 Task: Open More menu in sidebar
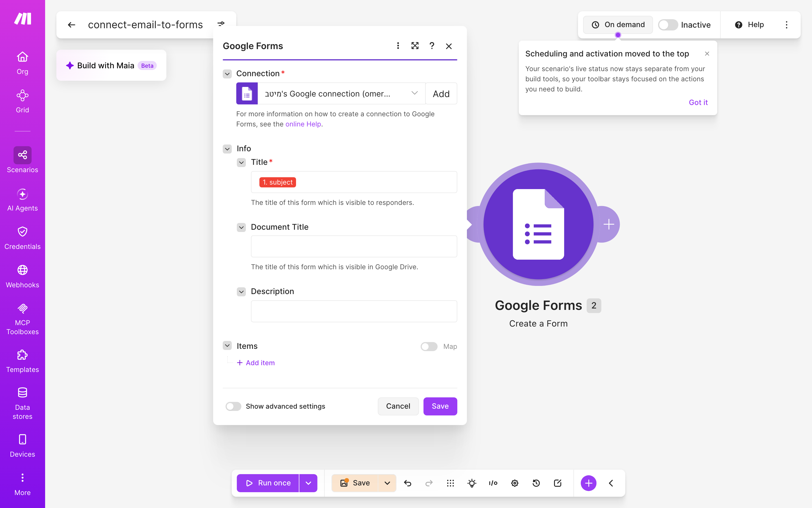(x=23, y=485)
